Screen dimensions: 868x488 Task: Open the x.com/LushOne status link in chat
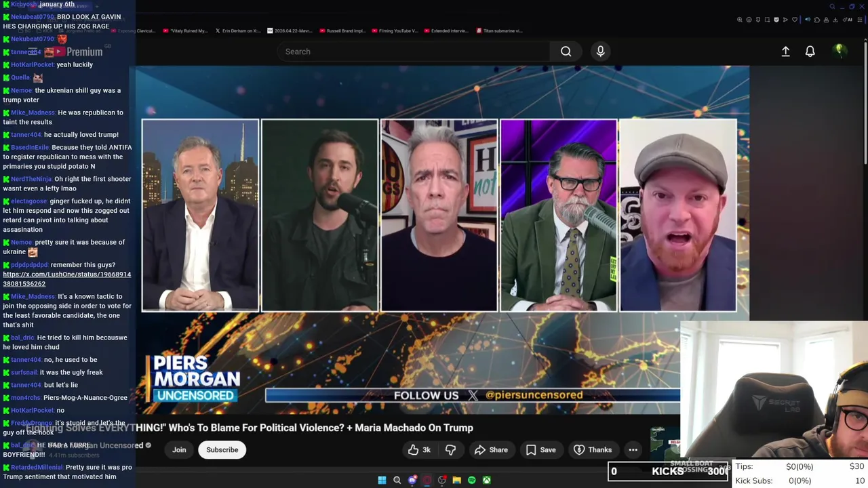(66, 279)
